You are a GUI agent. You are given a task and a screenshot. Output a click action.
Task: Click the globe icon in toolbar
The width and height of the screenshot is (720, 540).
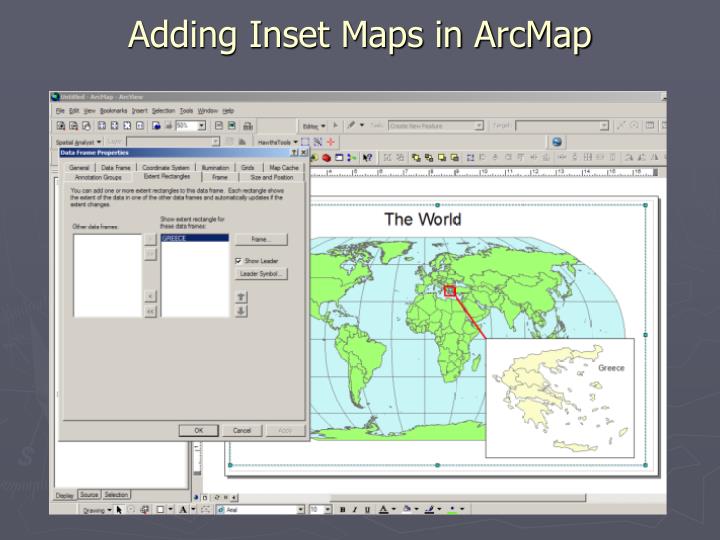(x=557, y=142)
